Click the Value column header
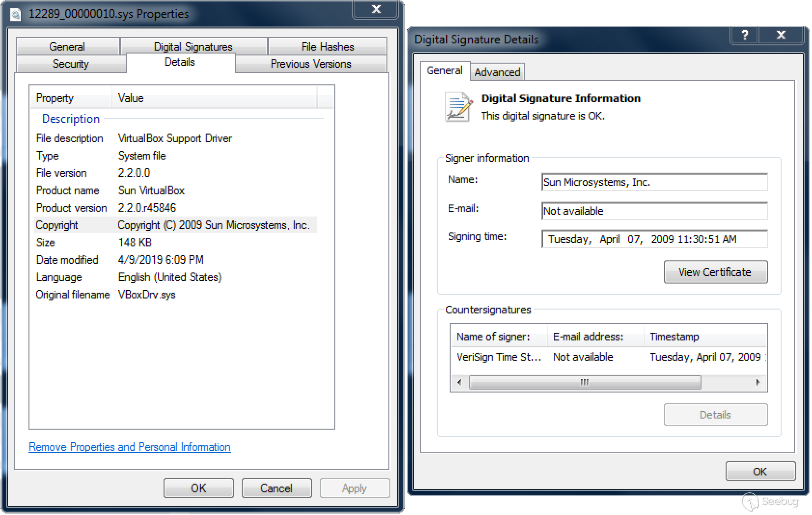Viewport: 812px width, 515px height. (215, 98)
